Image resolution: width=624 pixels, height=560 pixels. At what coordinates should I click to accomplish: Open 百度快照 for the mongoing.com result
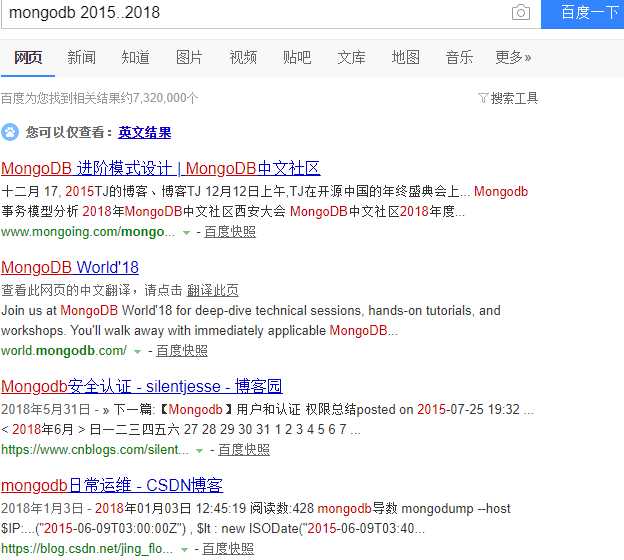[230, 232]
